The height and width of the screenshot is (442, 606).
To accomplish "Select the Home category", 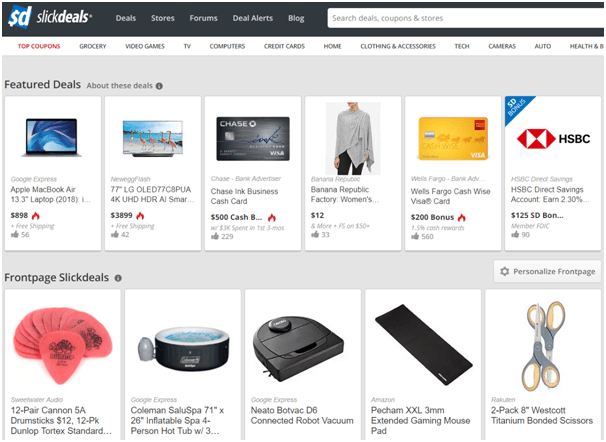I will pyautogui.click(x=332, y=46).
